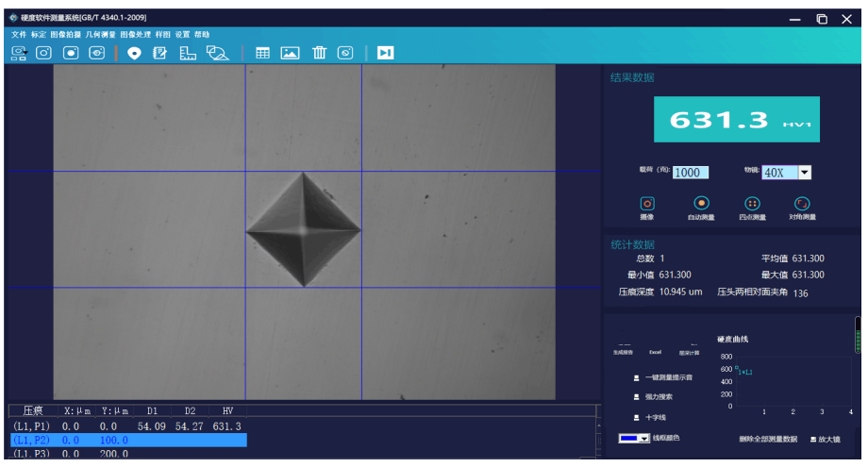Click the Excel export button
This screenshot has width=868, height=467.
[655, 352]
